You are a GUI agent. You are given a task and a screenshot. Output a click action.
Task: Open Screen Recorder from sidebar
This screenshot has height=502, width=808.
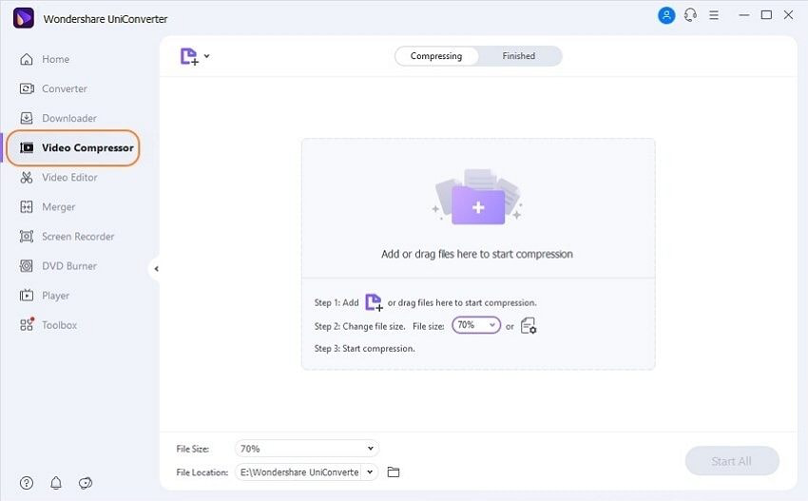pos(78,237)
